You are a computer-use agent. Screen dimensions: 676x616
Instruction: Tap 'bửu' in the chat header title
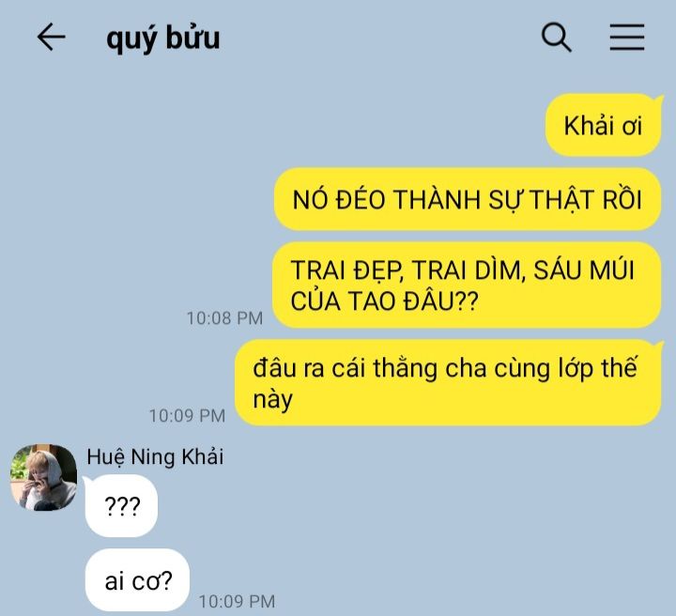[192, 38]
